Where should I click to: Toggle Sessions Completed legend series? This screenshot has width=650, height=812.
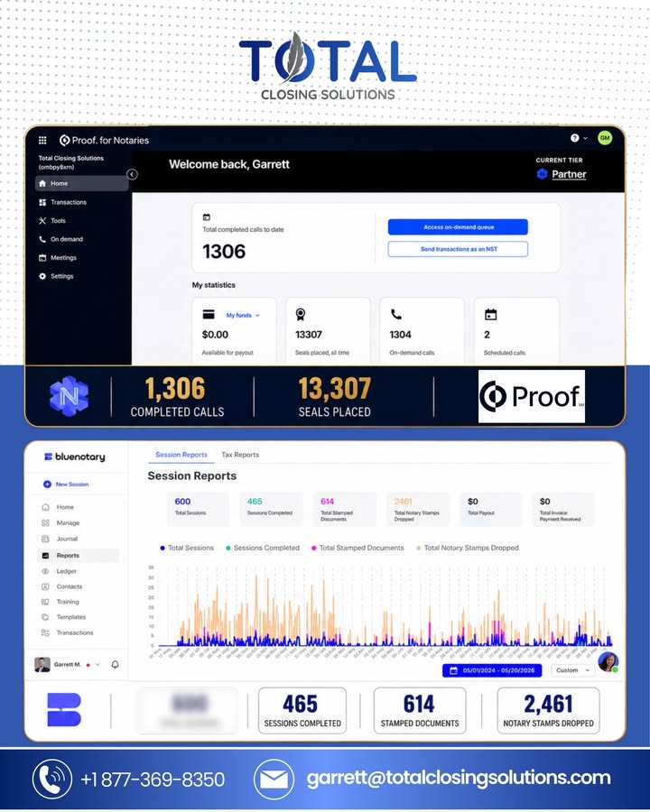[x=263, y=548]
